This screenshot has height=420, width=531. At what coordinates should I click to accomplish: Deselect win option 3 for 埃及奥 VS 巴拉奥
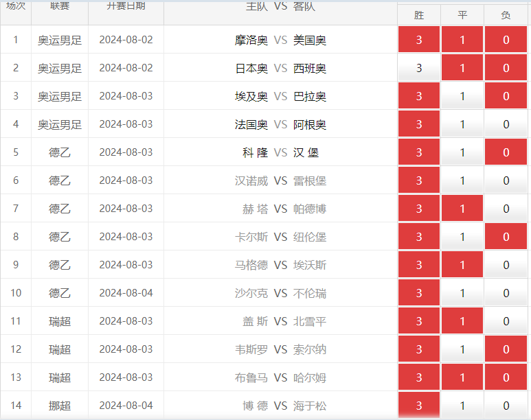(419, 96)
